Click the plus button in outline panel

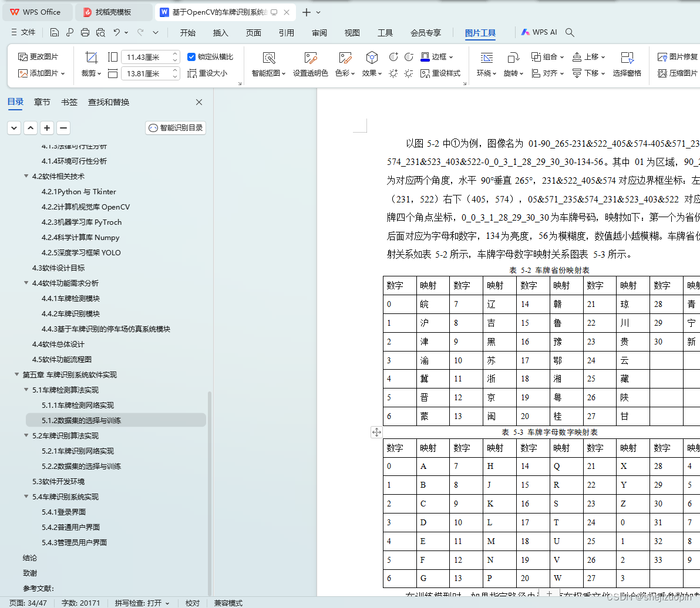coord(47,128)
